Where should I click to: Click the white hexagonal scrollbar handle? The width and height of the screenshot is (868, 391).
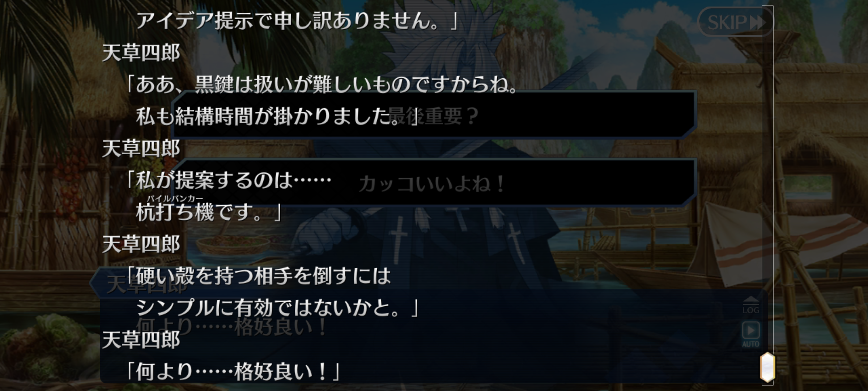[767, 367]
